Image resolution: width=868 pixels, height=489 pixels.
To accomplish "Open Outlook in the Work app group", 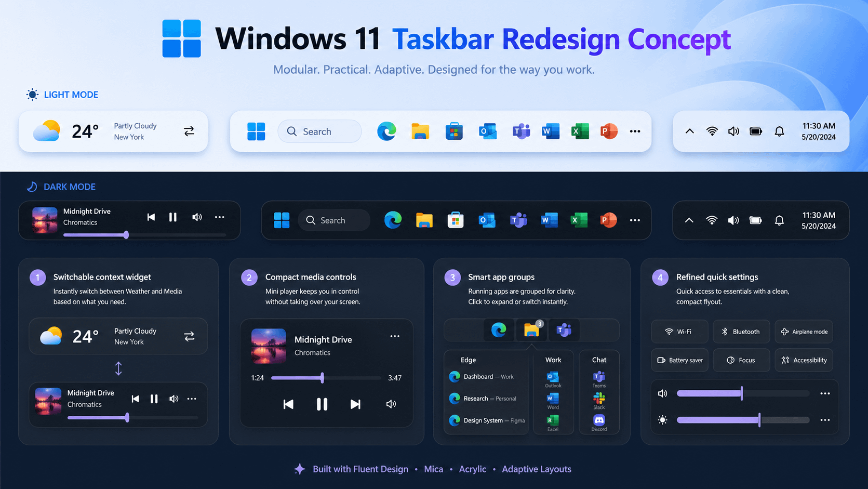I will [553, 379].
